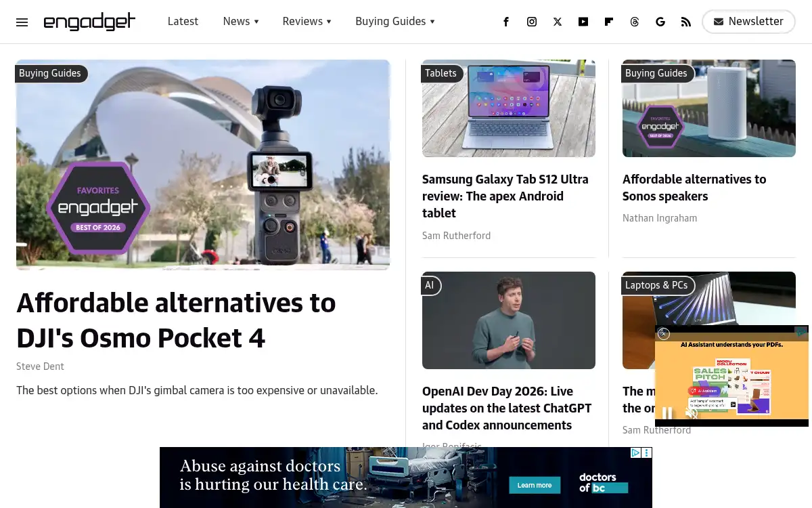Viewport: 812px width, 508px height.
Task: Open the Osmo Pocket camera hero image
Action: 203,165
